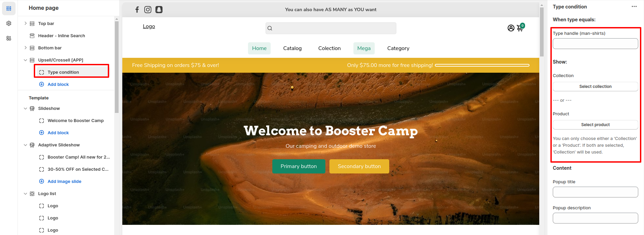Click Add block under Upsell/Crossell
Viewport: 644px width, 235px height.
click(x=58, y=84)
